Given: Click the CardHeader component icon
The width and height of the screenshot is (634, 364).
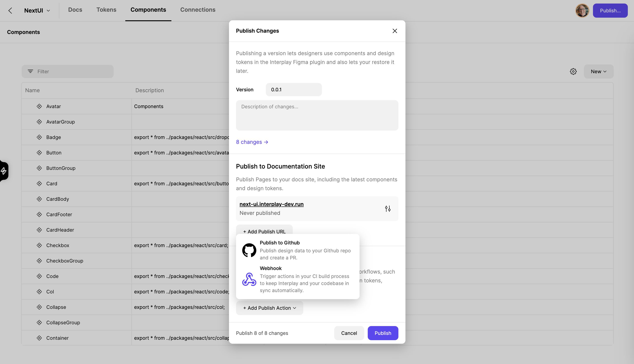Looking at the screenshot, I should pos(39,230).
